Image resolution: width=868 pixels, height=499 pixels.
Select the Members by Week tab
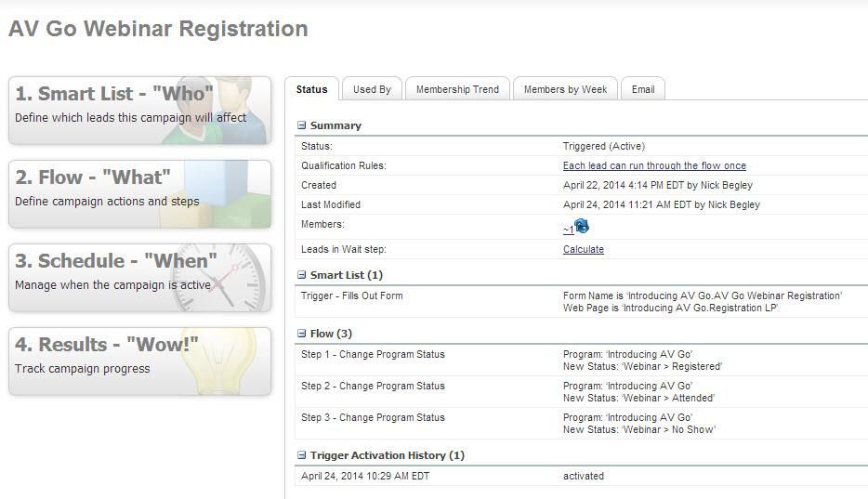click(x=565, y=89)
